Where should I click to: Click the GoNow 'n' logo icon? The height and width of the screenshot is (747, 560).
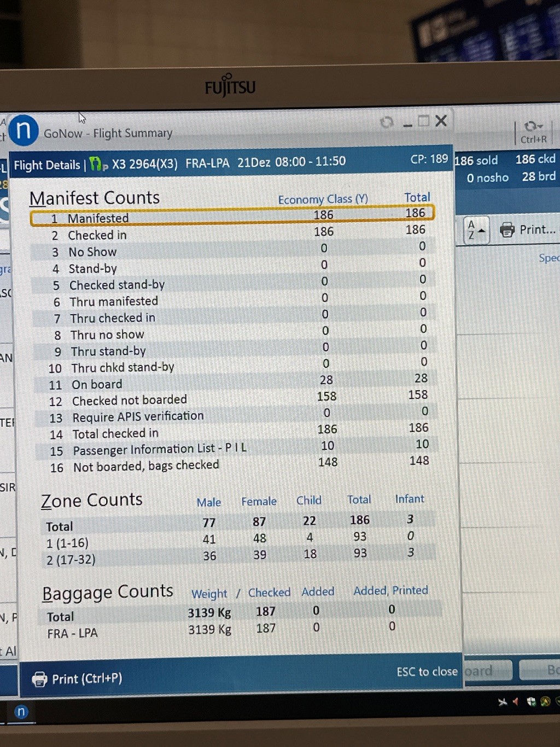[x=24, y=131]
